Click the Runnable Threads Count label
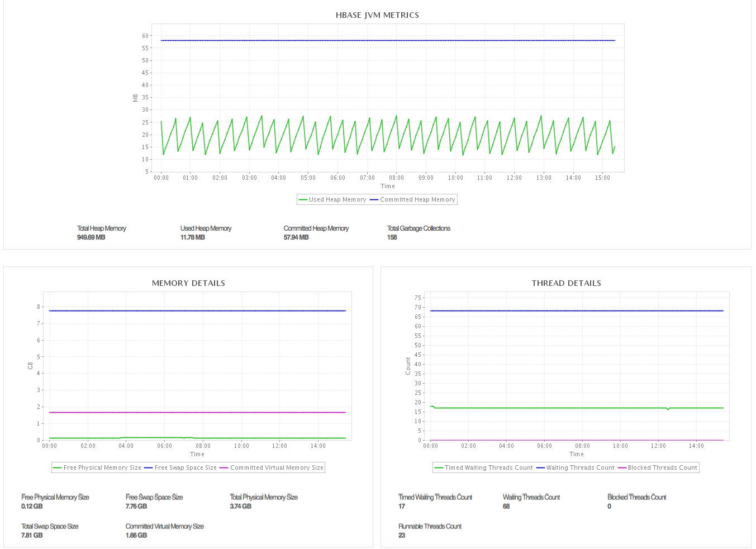 pos(430,526)
